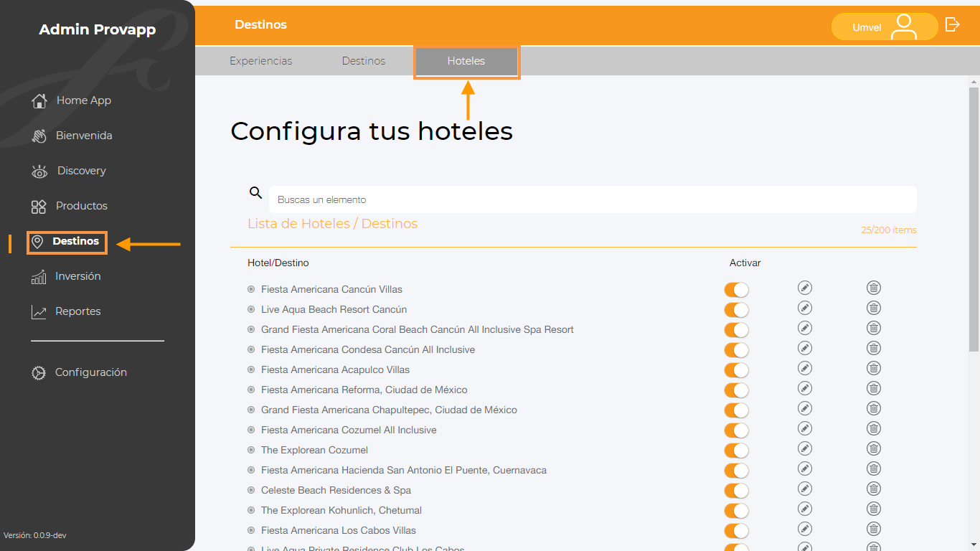The width and height of the screenshot is (980, 551).
Task: Delete Fiesta Americana Los Cabos Villas
Action: coord(874,529)
